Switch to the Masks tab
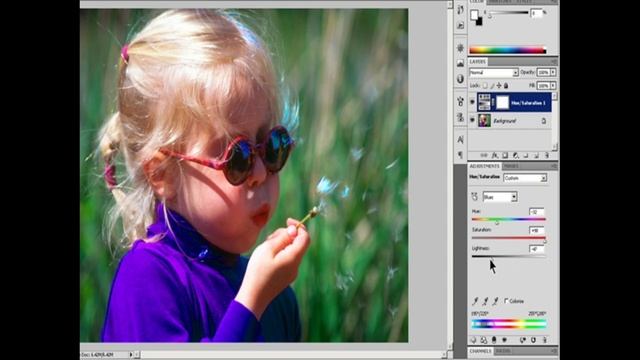 (x=511, y=166)
